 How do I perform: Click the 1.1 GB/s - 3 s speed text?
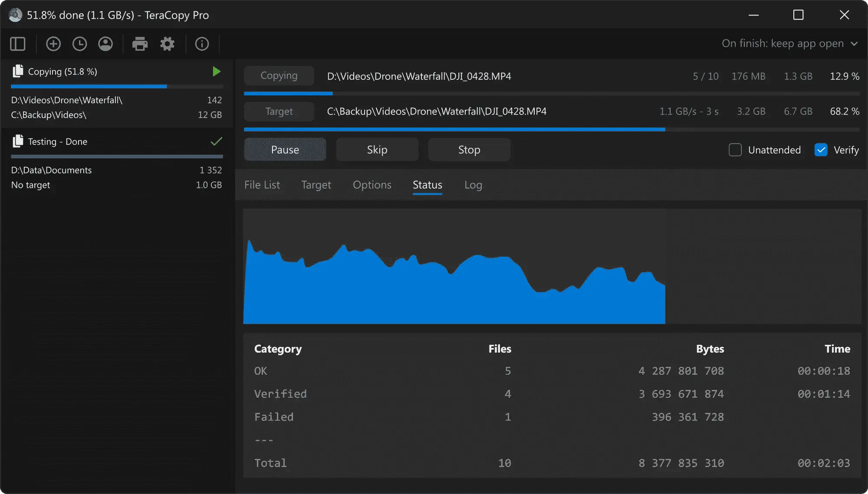coord(689,111)
